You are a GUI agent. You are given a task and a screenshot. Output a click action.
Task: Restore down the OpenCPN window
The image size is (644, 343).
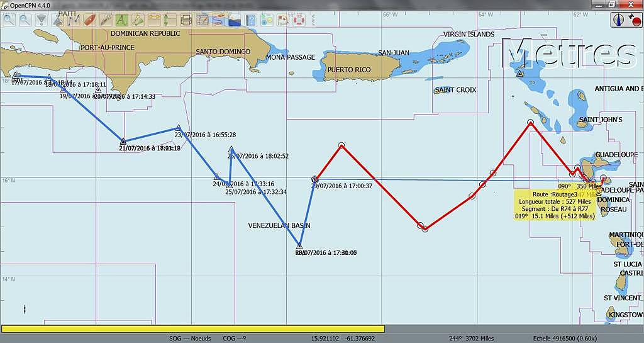pyautogui.click(x=611, y=4)
